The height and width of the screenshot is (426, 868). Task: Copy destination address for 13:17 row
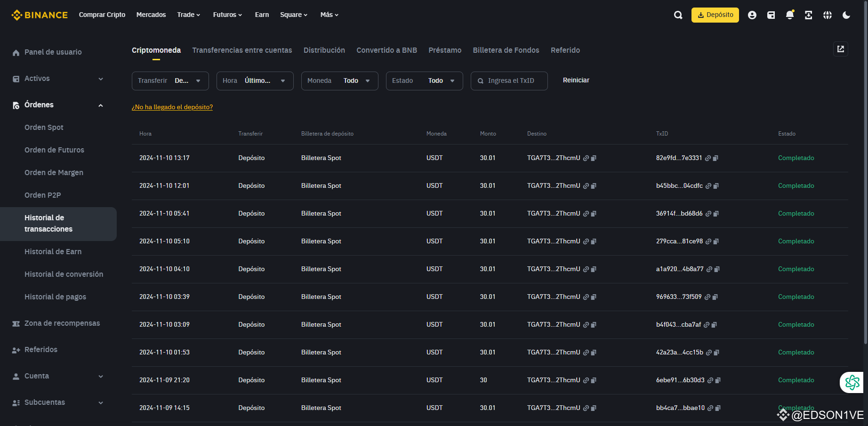coord(594,158)
